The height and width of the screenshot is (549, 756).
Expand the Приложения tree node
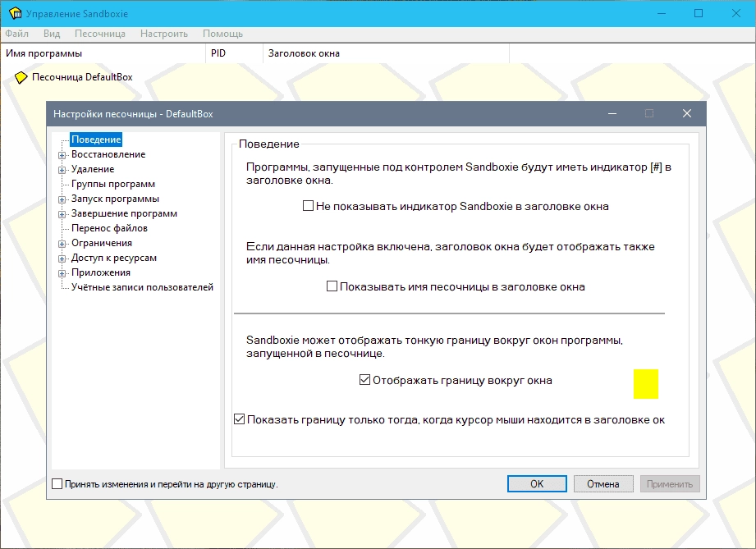(62, 273)
